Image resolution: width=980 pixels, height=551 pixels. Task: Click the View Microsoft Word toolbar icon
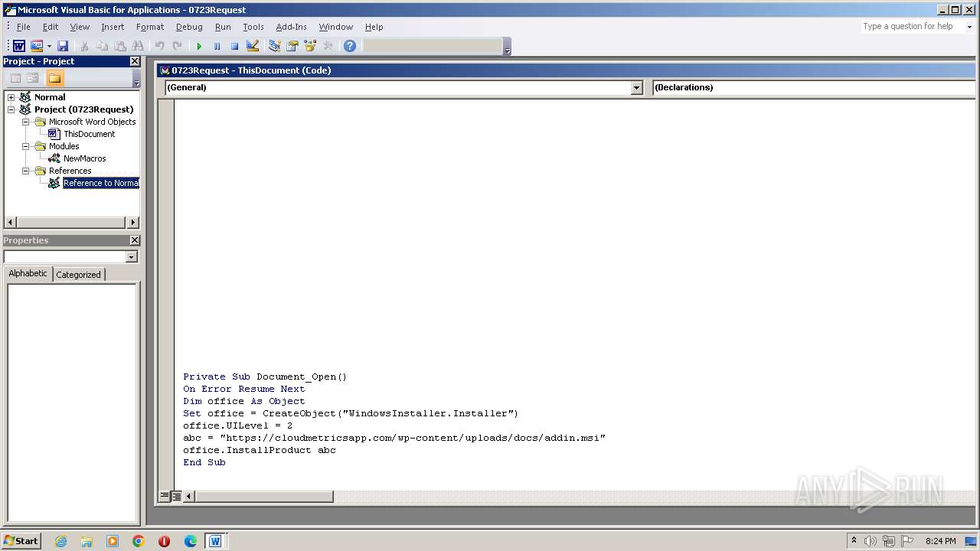19,46
